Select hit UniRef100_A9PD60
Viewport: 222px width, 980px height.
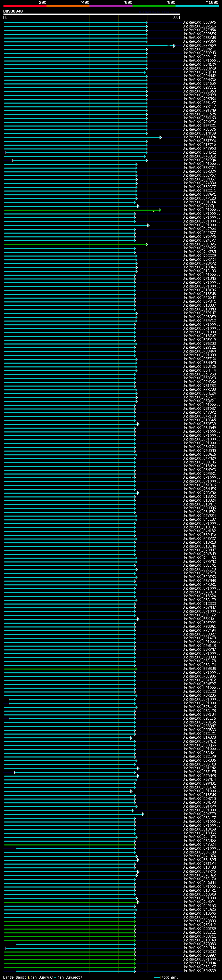199,41
